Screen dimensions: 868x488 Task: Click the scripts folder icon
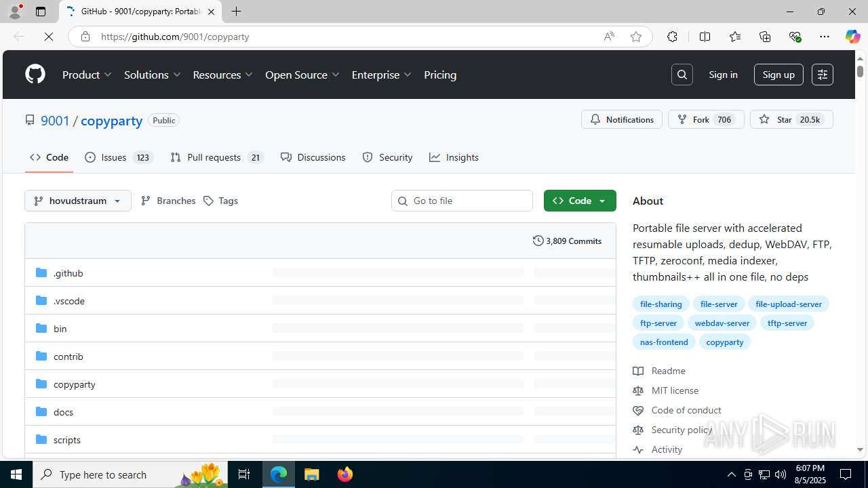point(41,439)
